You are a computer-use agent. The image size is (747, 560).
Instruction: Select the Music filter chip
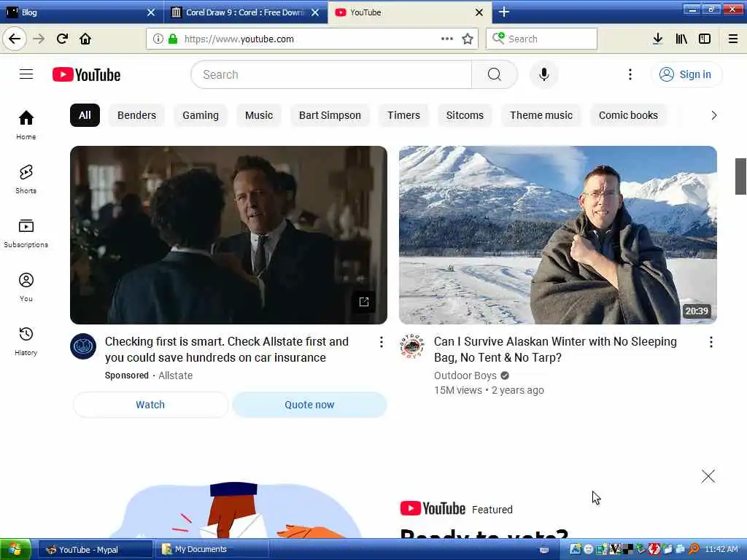(x=259, y=115)
